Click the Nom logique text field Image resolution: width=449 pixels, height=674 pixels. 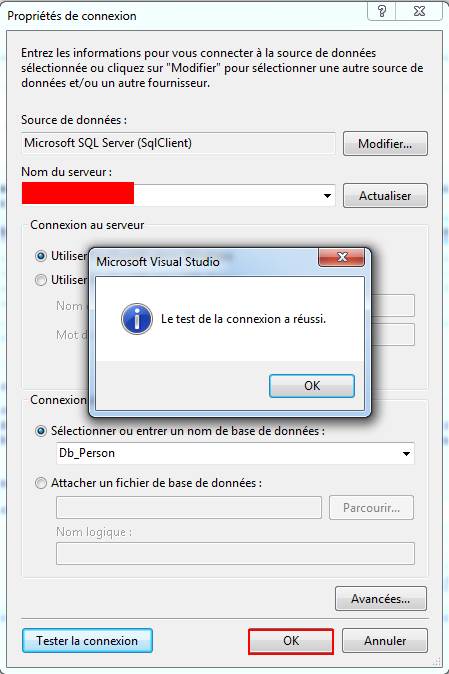[x=235, y=553]
